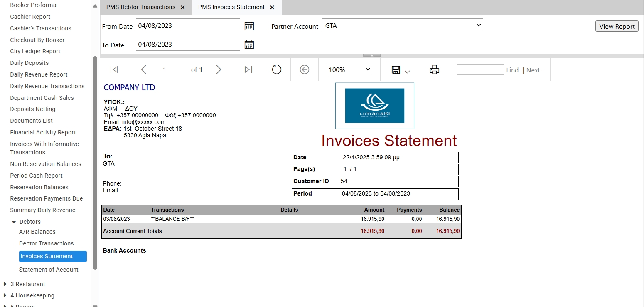The width and height of the screenshot is (644, 307).
Task: Open Daily Deposits report
Action: tap(29, 63)
